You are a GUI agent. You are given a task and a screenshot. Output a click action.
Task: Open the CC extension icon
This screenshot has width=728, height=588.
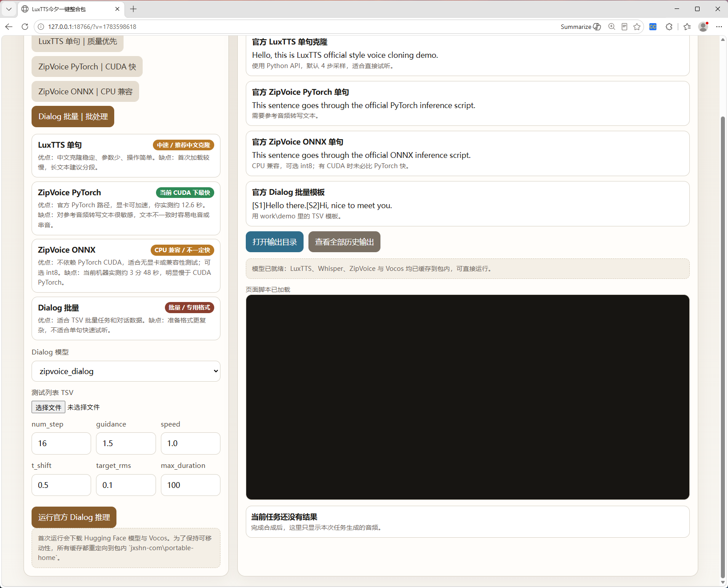[653, 27]
